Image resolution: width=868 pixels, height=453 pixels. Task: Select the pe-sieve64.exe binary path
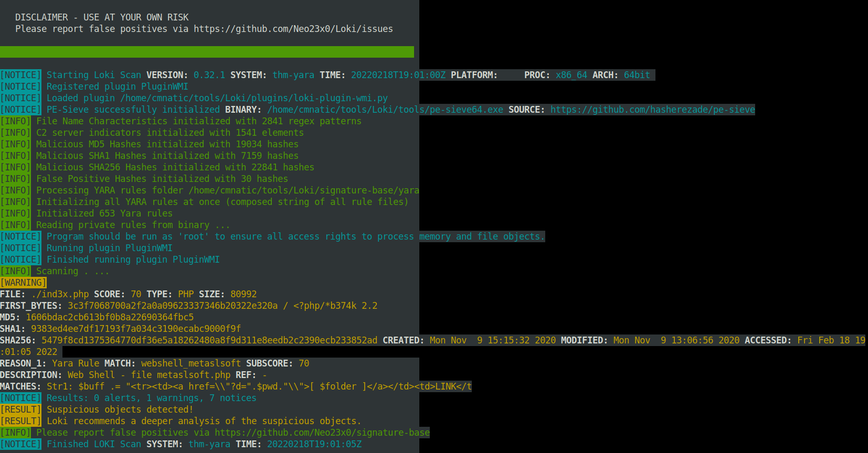(385, 110)
